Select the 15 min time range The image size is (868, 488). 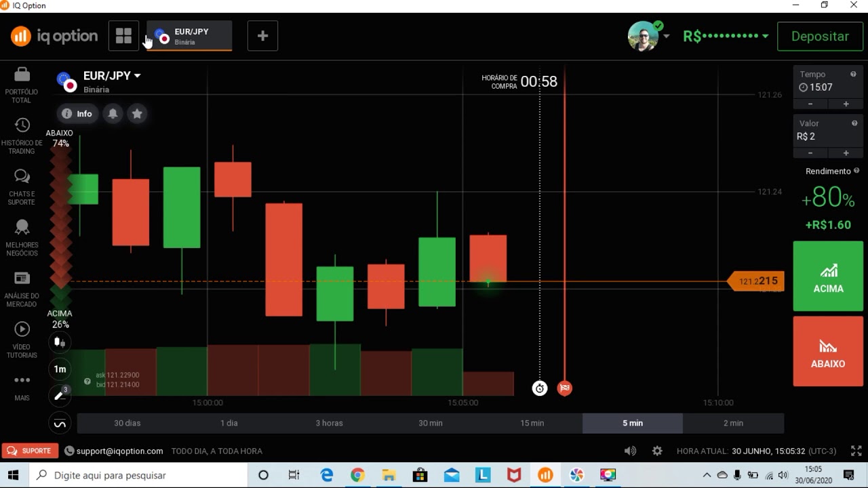(532, 423)
